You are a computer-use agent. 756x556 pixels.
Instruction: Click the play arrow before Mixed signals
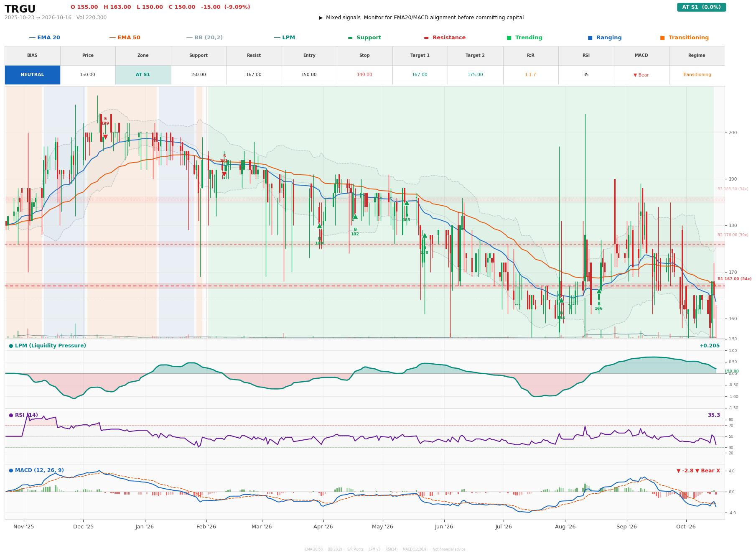321,18
